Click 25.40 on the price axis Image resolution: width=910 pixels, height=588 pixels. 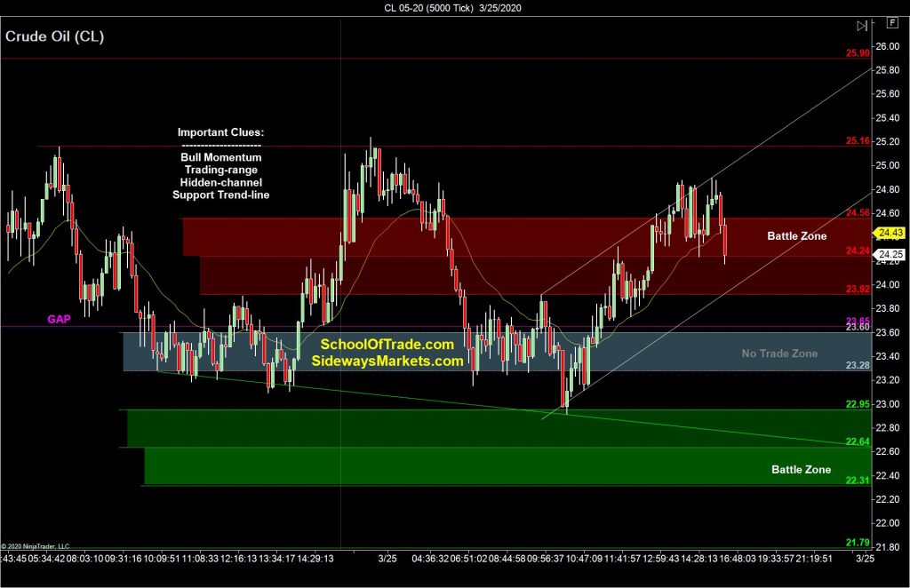point(888,118)
